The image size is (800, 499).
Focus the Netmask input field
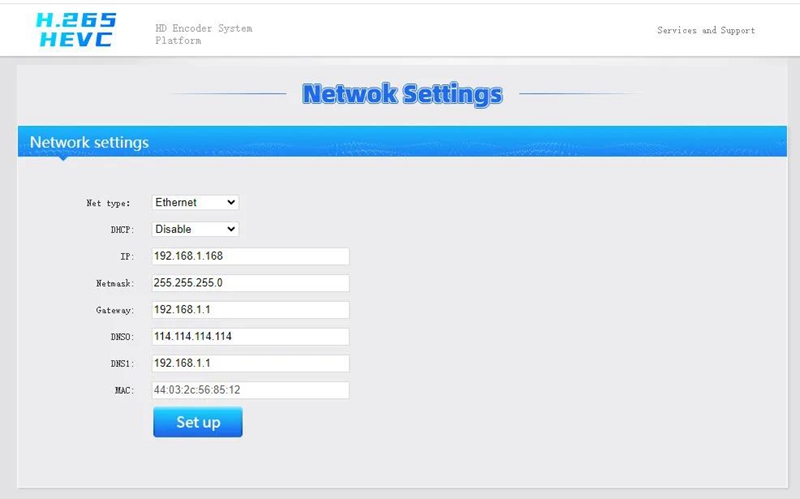250,283
